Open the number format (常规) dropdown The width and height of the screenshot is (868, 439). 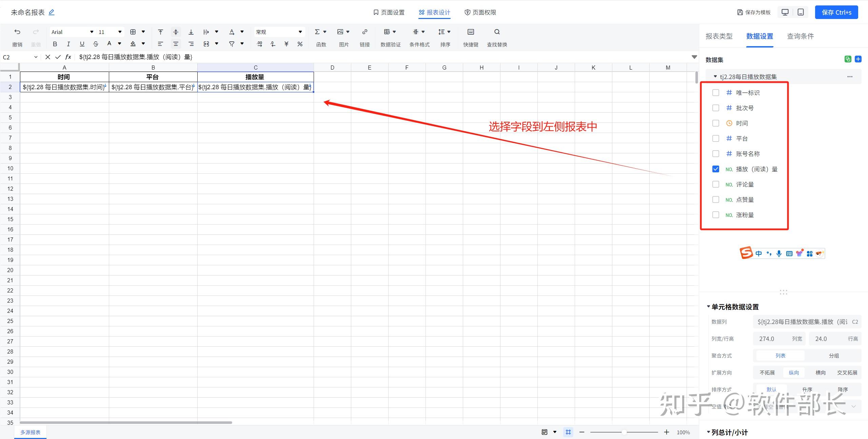click(300, 32)
